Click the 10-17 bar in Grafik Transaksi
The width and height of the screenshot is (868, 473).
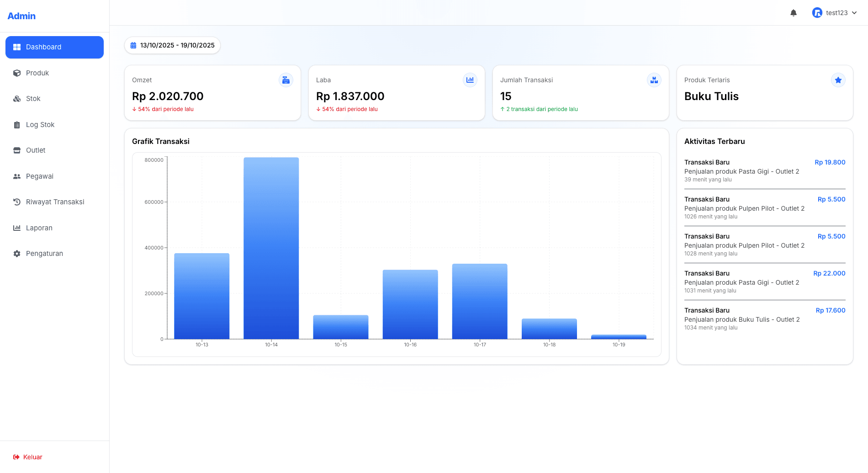point(480,301)
